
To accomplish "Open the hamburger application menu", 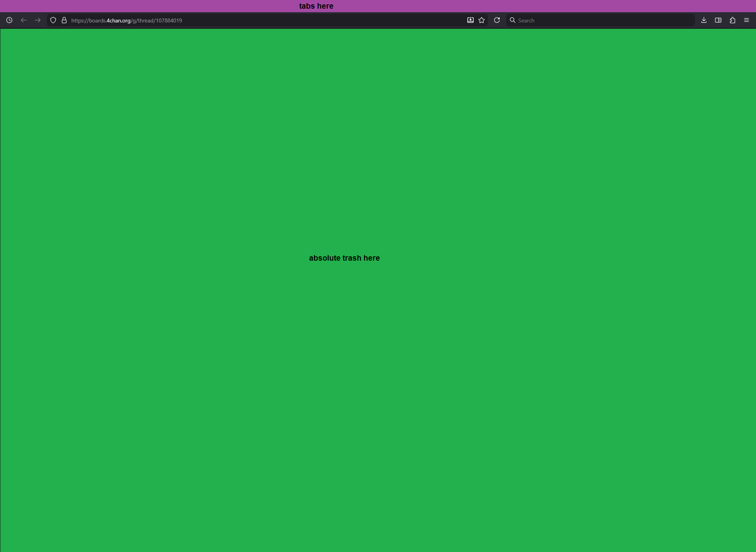I will click(x=747, y=20).
